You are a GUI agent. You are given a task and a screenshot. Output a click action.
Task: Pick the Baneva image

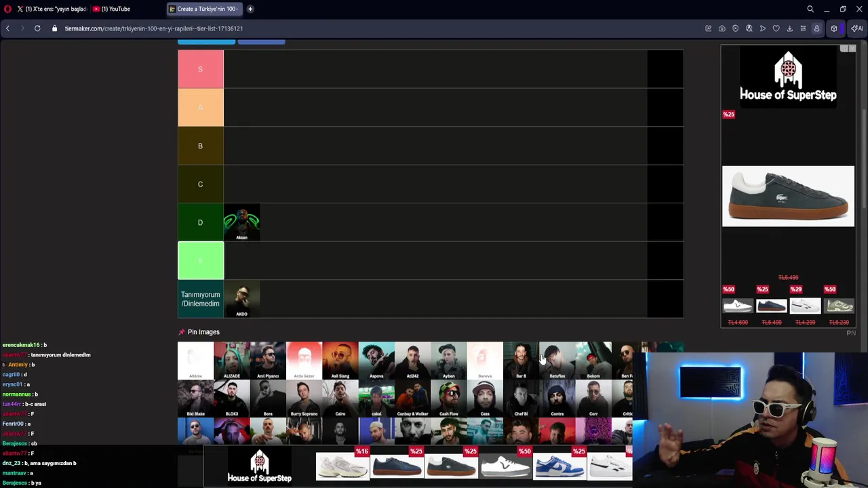(485, 361)
